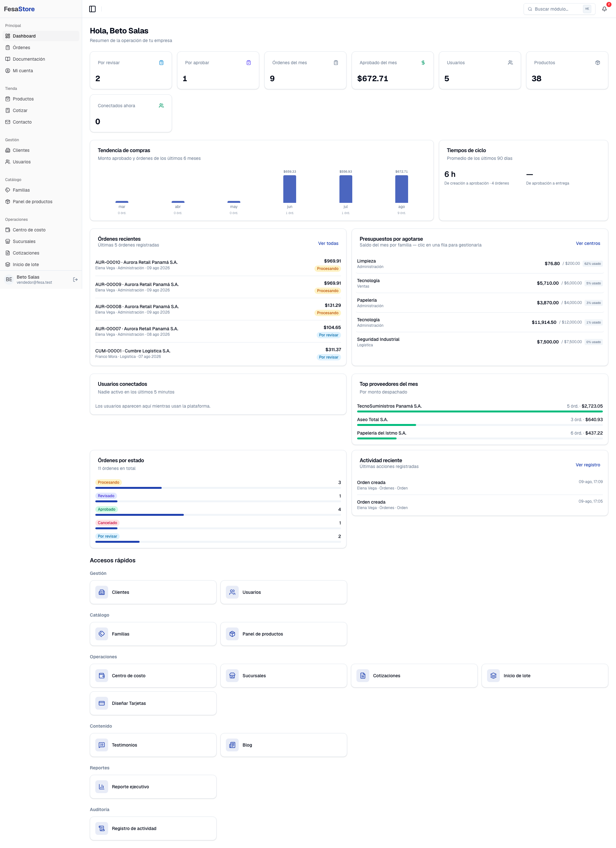Open the notifications bell
The height and width of the screenshot is (848, 616).
coord(604,9)
